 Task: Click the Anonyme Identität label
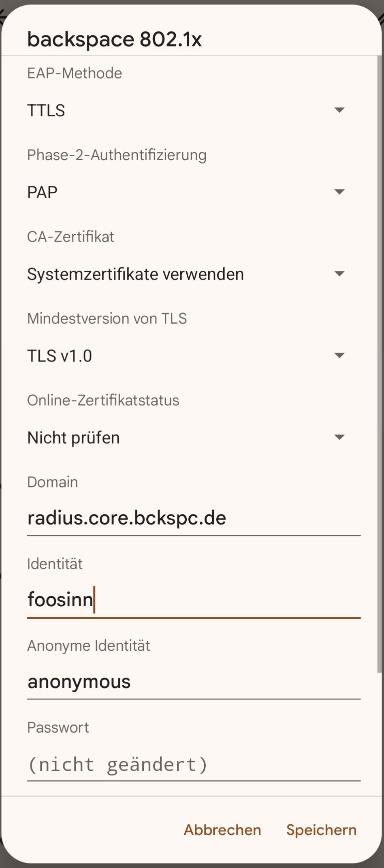(88, 646)
